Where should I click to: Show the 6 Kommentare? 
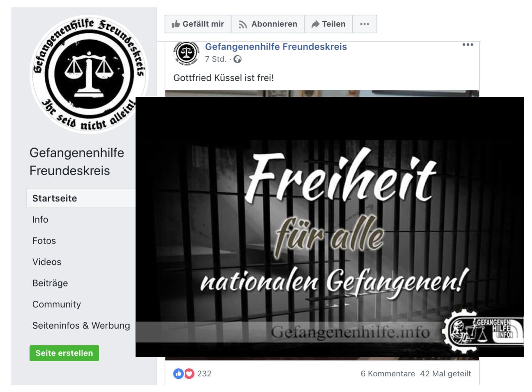[x=388, y=374]
